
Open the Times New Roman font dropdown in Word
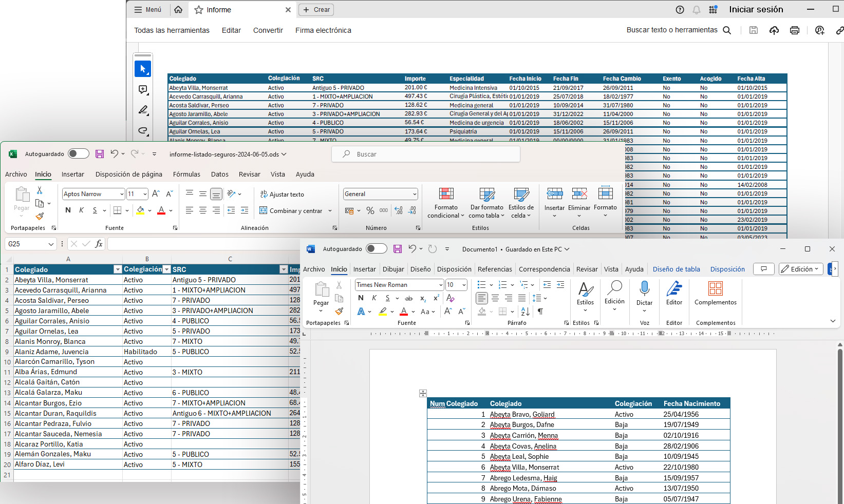click(441, 285)
